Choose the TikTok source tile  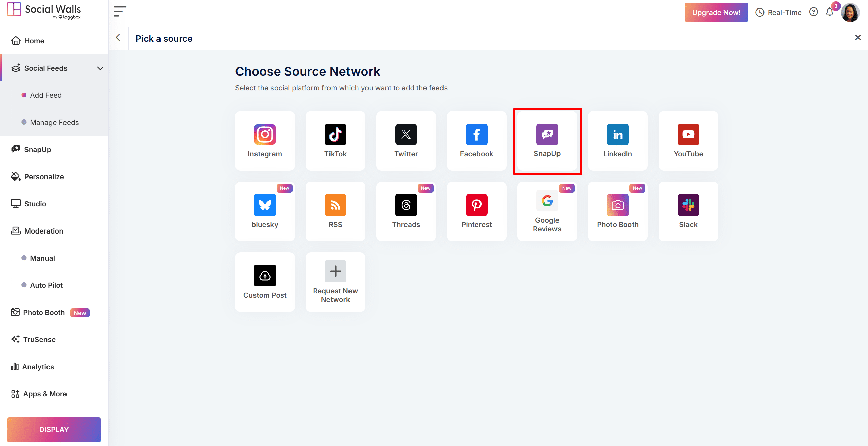(335, 141)
